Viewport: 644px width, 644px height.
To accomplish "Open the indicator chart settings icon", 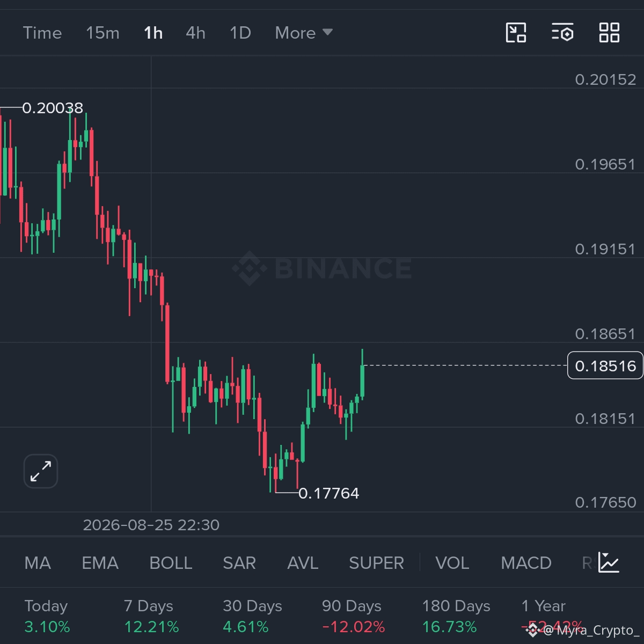I will pos(609,562).
